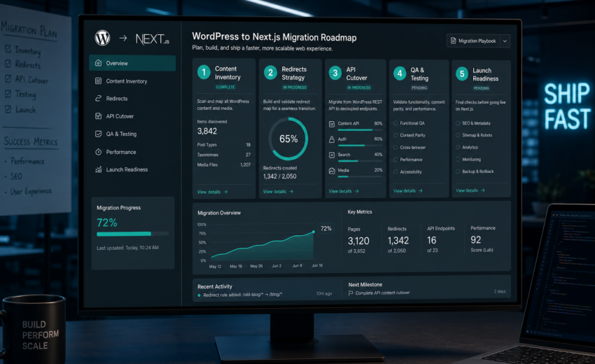This screenshot has width=595, height=364.
Task: Click the Migration Playbook button
Action: point(478,41)
